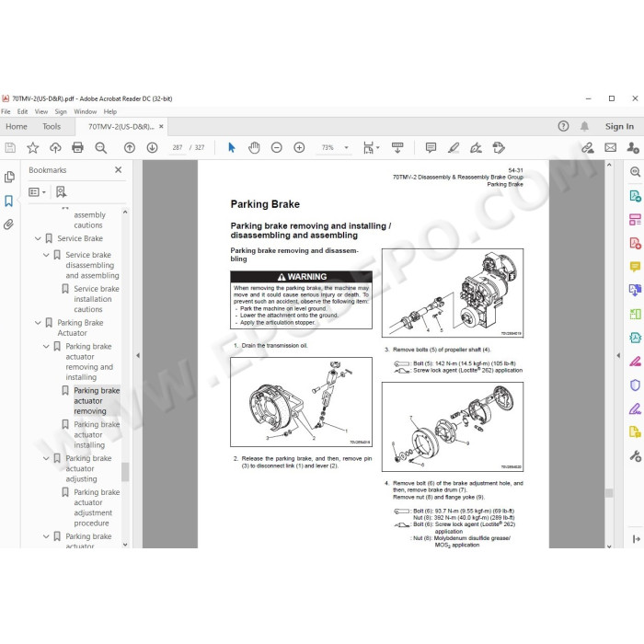Print the document with printer icon
The width and height of the screenshot is (644, 644).
pyautogui.click(x=77, y=147)
